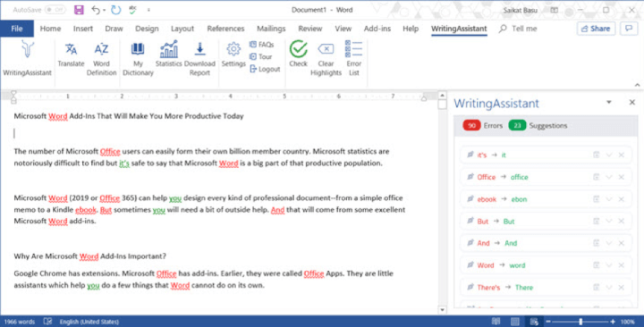The width and height of the screenshot is (644, 327).
Task: Open the Ribbon Display Options icon
Action: pos(555,10)
